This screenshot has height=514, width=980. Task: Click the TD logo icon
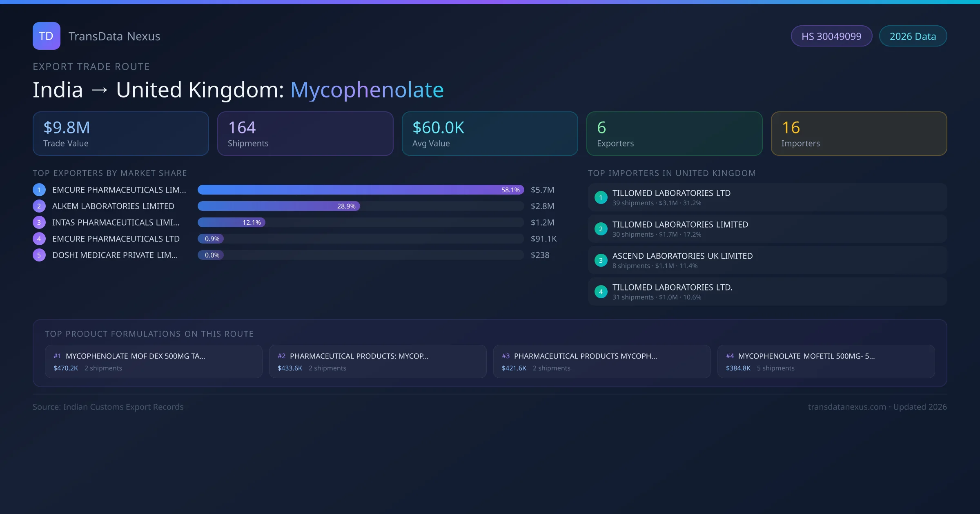[x=46, y=36]
